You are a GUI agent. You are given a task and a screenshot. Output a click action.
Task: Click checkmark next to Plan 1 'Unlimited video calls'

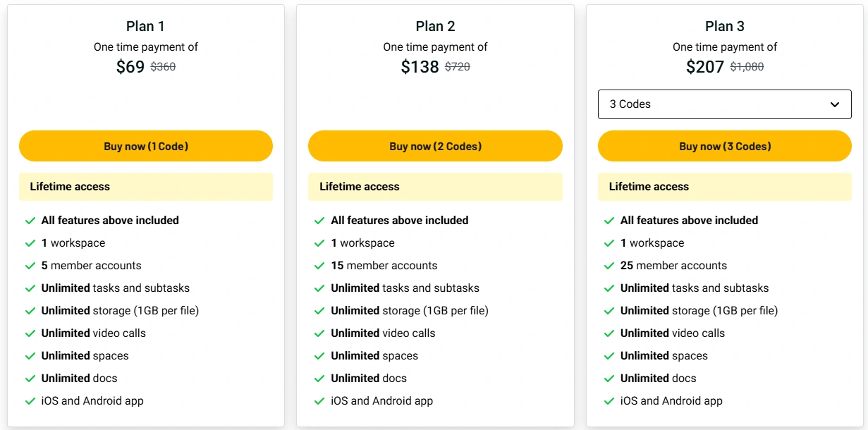(30, 333)
